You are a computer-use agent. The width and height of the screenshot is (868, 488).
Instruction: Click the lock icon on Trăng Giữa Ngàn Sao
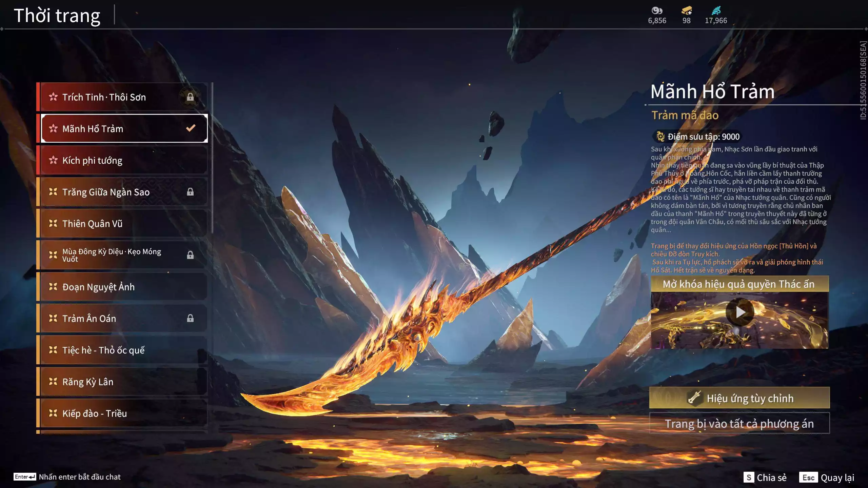point(190,192)
